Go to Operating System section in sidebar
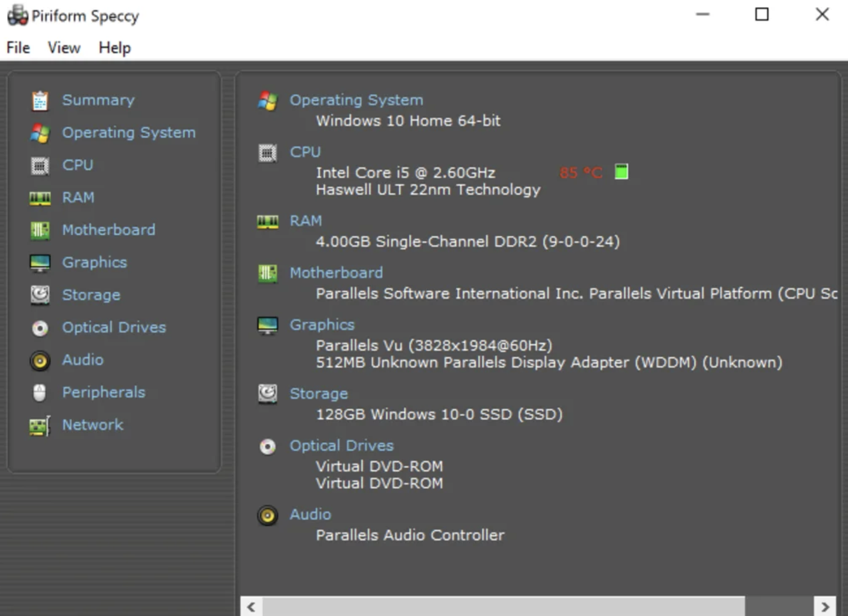This screenshot has height=616, width=848. (129, 133)
